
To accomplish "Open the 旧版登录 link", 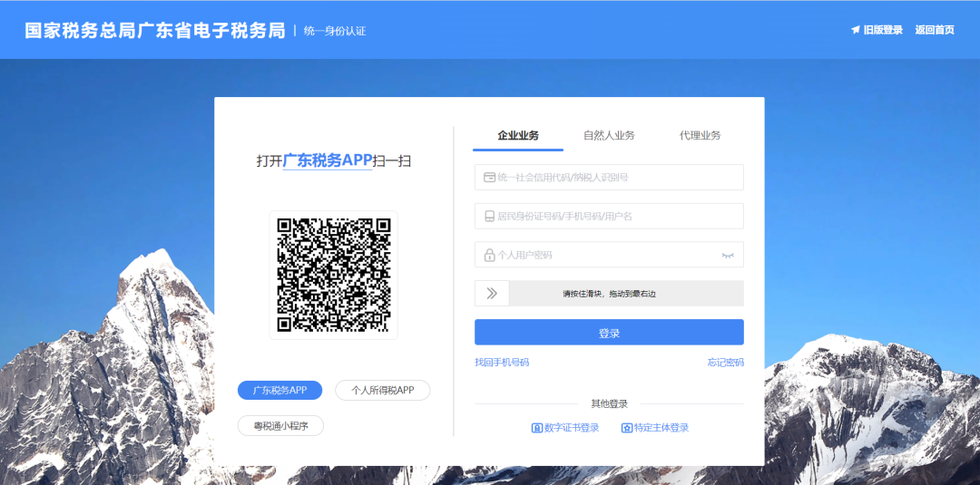I will click(883, 30).
